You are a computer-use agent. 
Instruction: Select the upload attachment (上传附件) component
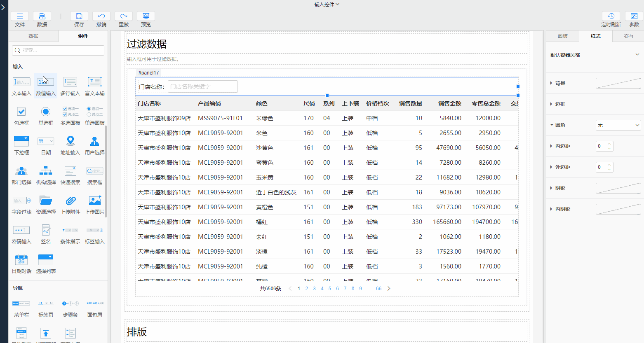[71, 201]
